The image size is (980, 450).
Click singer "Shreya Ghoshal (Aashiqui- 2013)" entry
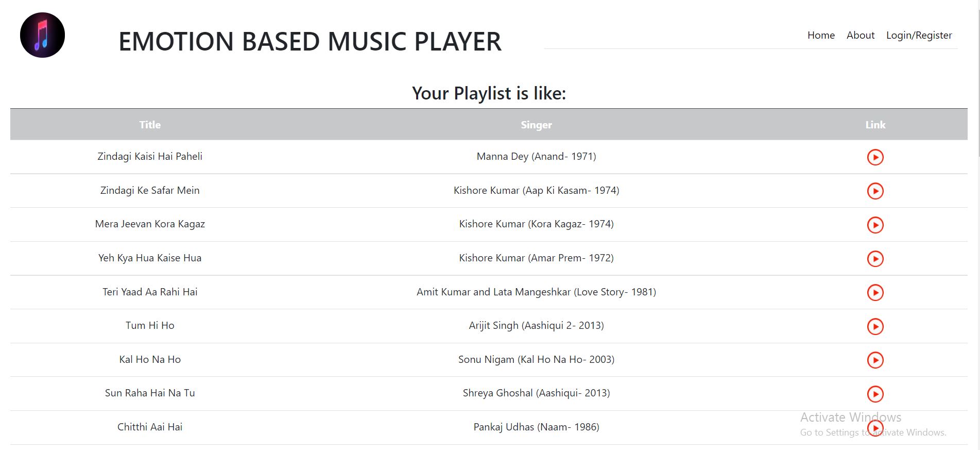click(536, 393)
